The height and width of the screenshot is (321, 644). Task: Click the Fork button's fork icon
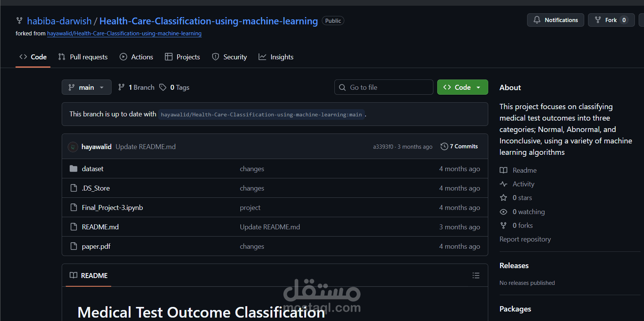pos(598,20)
